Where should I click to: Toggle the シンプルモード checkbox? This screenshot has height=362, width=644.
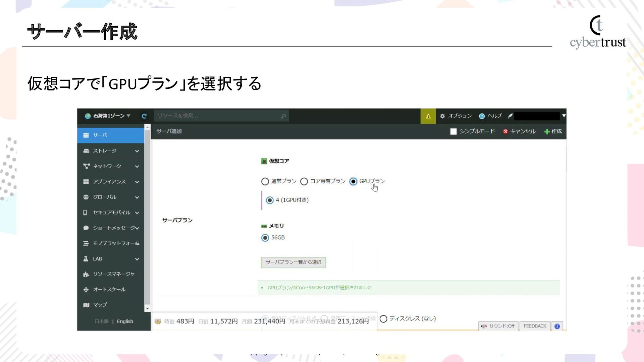click(x=453, y=131)
